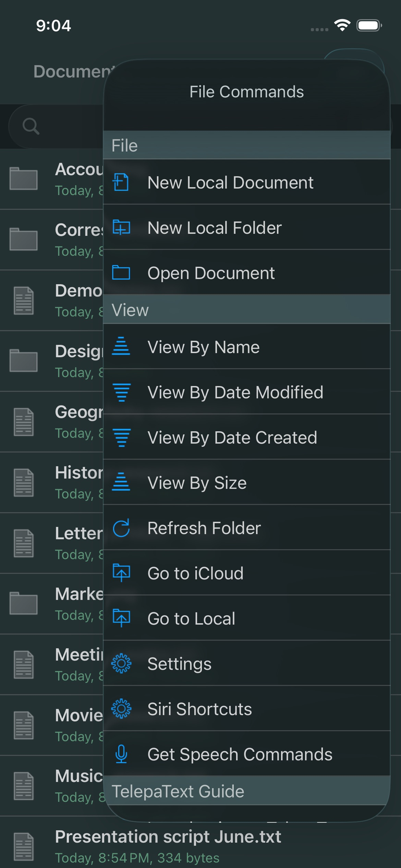
Task: Tap the Refresh Folder circular arrow icon
Action: pyautogui.click(x=121, y=528)
